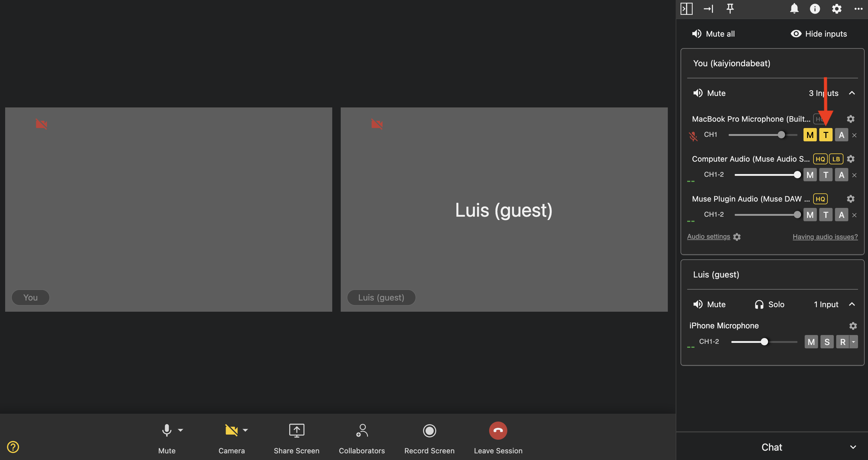Mute your own output in You panel
Screen dimensions: 868x460
[709, 93]
